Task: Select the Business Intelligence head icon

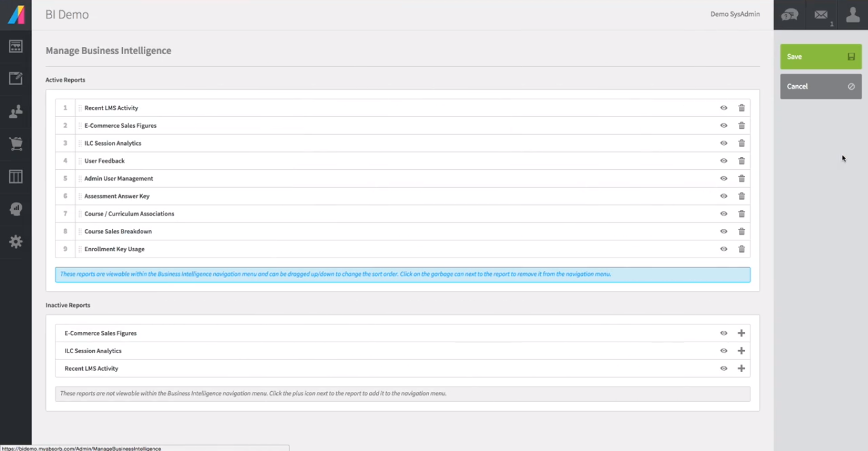Action: [x=15, y=209]
